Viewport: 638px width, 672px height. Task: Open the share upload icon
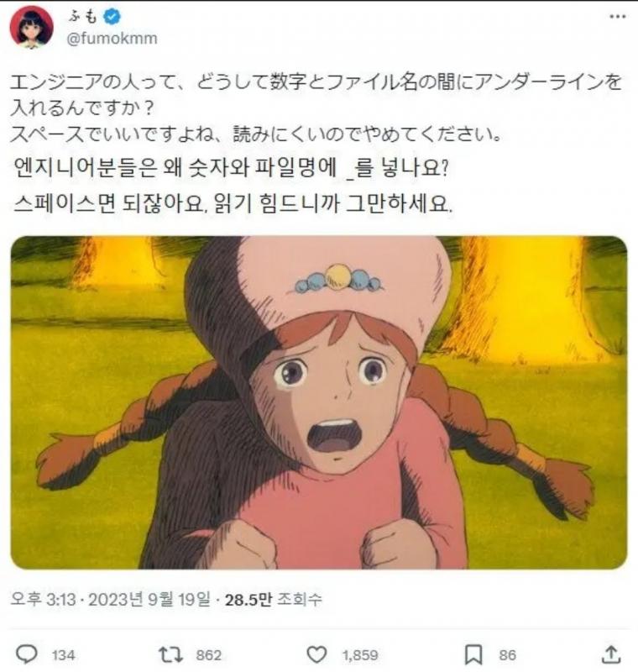tap(611, 654)
